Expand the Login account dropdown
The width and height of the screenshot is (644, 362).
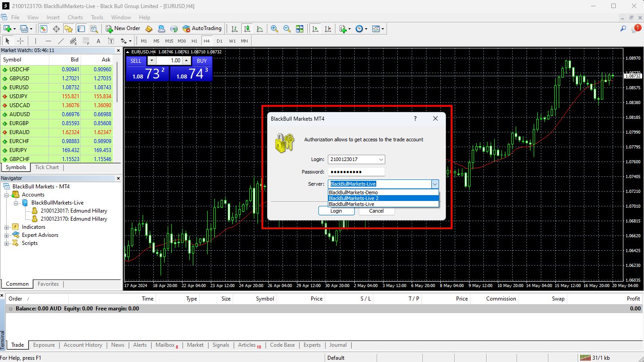tap(381, 159)
